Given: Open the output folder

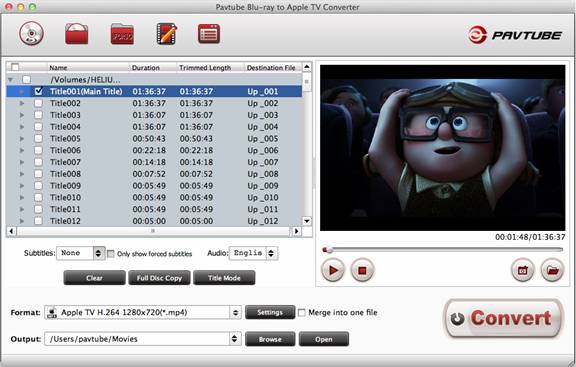Looking at the screenshot, I should [324, 339].
